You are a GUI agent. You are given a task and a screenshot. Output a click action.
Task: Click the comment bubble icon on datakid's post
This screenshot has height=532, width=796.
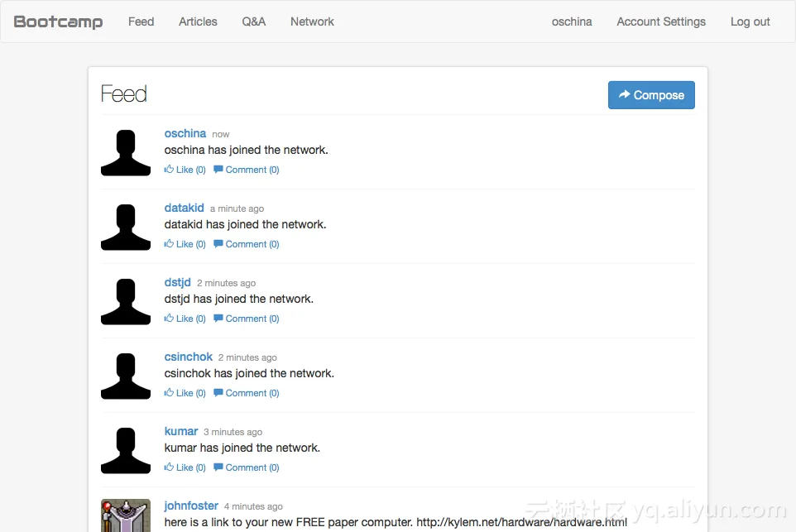[218, 244]
